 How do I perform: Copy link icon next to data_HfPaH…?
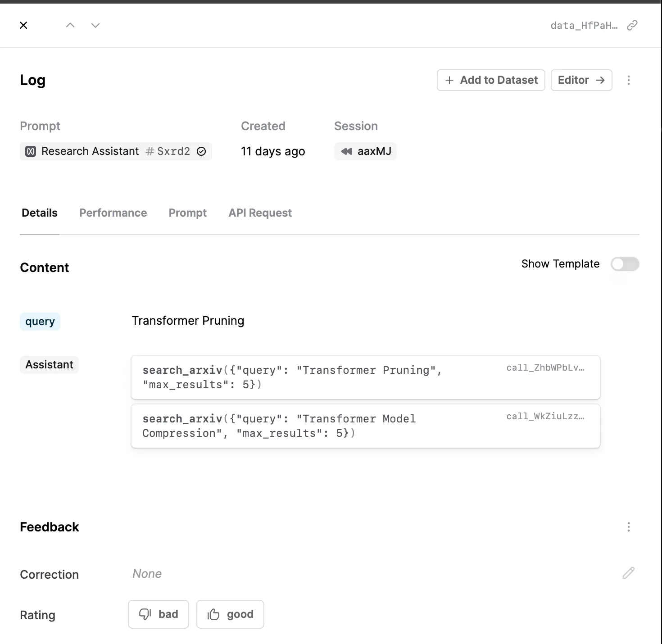coord(632,25)
